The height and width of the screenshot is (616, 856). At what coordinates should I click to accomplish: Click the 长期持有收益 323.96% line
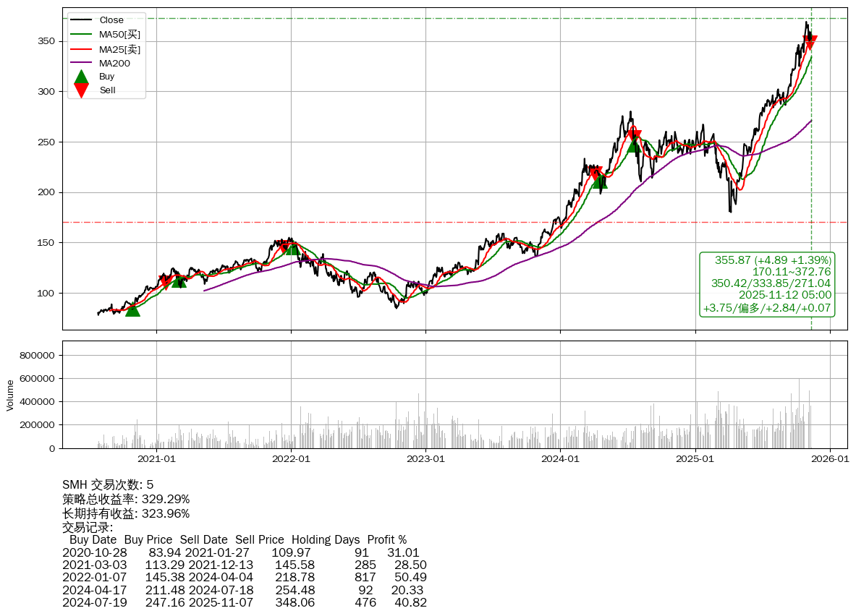[126, 513]
